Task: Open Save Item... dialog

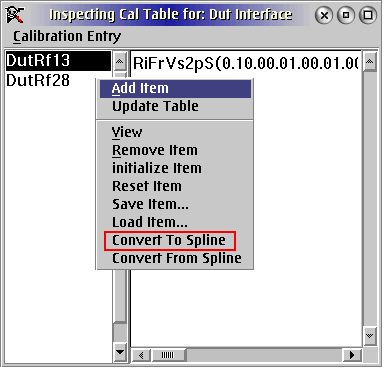Action: 150,204
